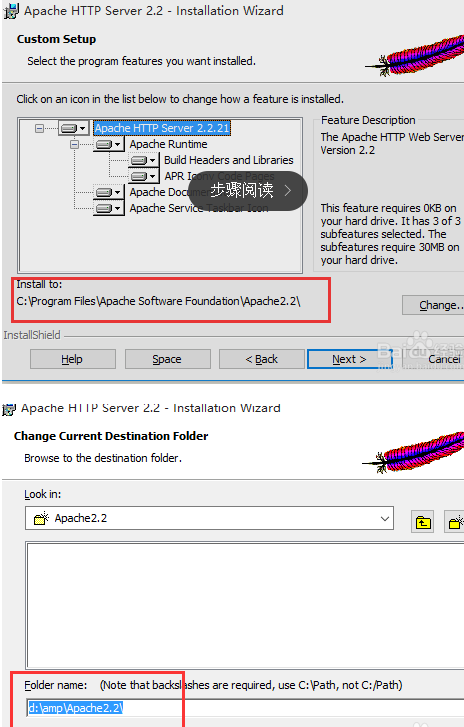Collapse the Apache HTTP Server 2.2.21 tree node
464x727 pixels.
point(39,128)
